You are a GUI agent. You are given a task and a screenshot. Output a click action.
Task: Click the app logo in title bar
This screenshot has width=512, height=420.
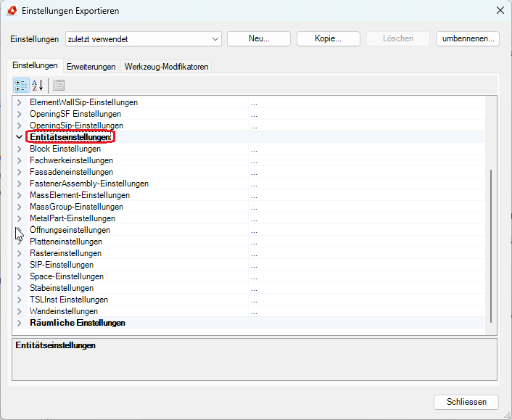(12, 11)
